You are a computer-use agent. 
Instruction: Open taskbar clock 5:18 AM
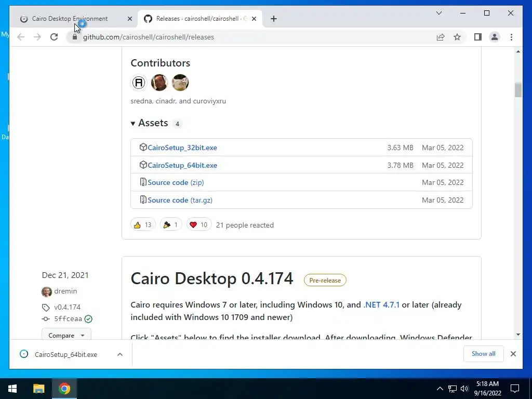pyautogui.click(x=487, y=389)
